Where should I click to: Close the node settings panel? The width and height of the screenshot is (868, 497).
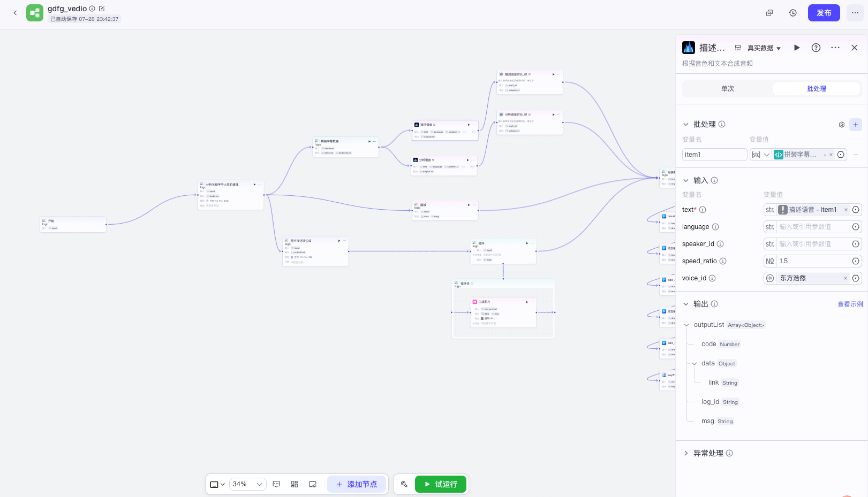855,48
